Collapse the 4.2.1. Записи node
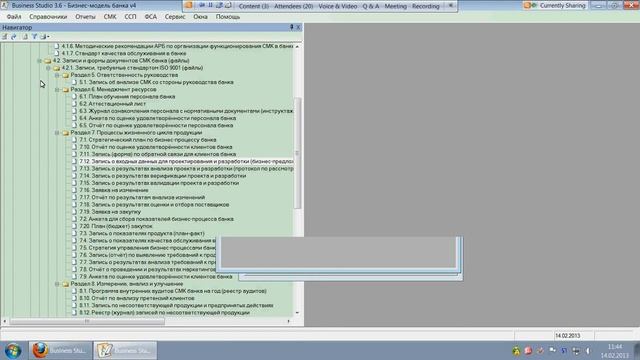Screen dimensions: 640x360 tap(48, 68)
